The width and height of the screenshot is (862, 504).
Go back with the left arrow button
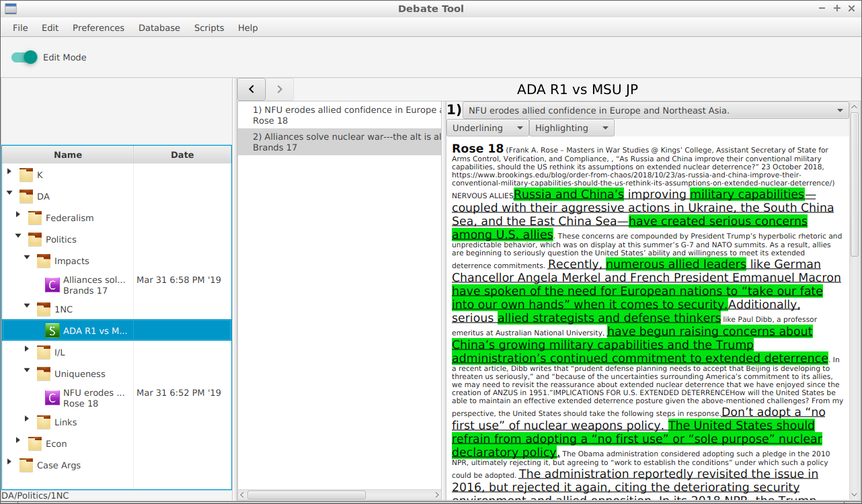(x=252, y=89)
